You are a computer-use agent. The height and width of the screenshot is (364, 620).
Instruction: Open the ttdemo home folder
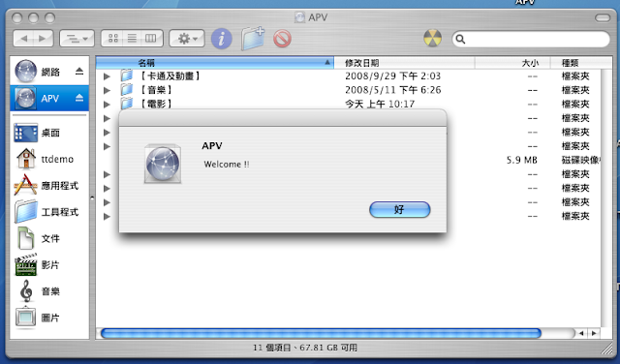click(49, 159)
